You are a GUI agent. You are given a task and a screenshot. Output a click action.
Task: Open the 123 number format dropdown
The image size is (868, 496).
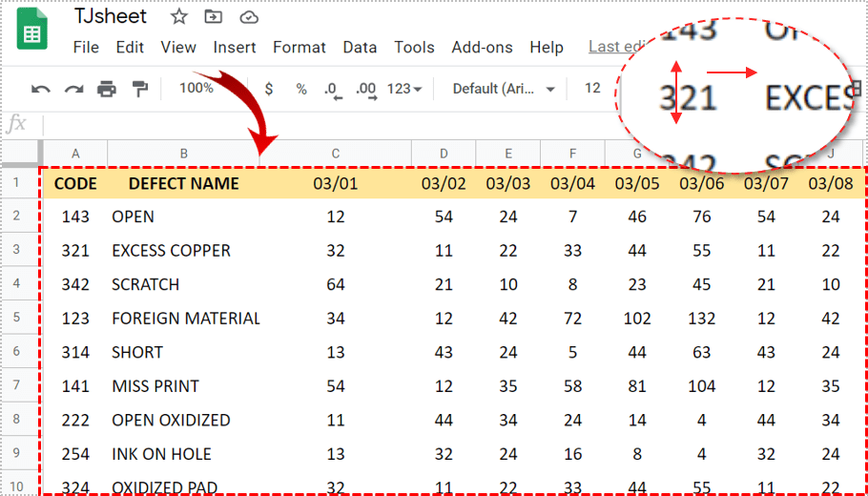(404, 89)
